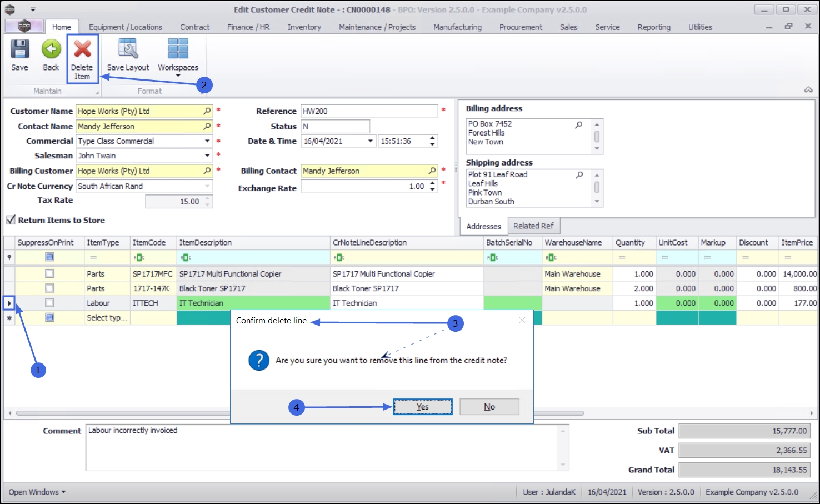This screenshot has height=504, width=820.
Task: Open the Salesman dropdown list
Action: [207, 156]
